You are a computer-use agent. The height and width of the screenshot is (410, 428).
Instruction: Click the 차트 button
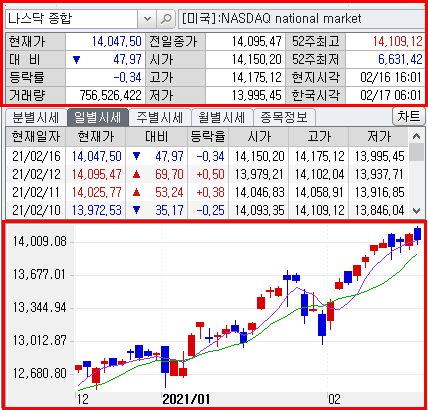pos(409,116)
